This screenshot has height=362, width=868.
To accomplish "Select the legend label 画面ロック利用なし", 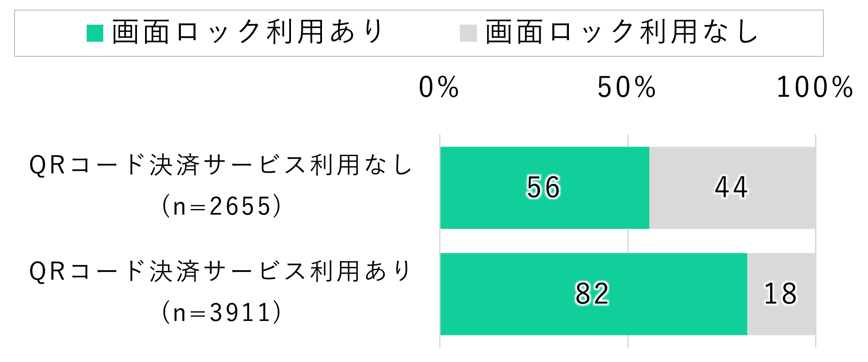I will (622, 32).
